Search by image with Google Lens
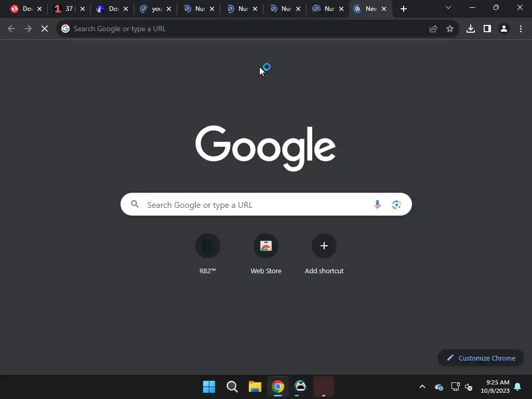The image size is (532, 399). 396,204
